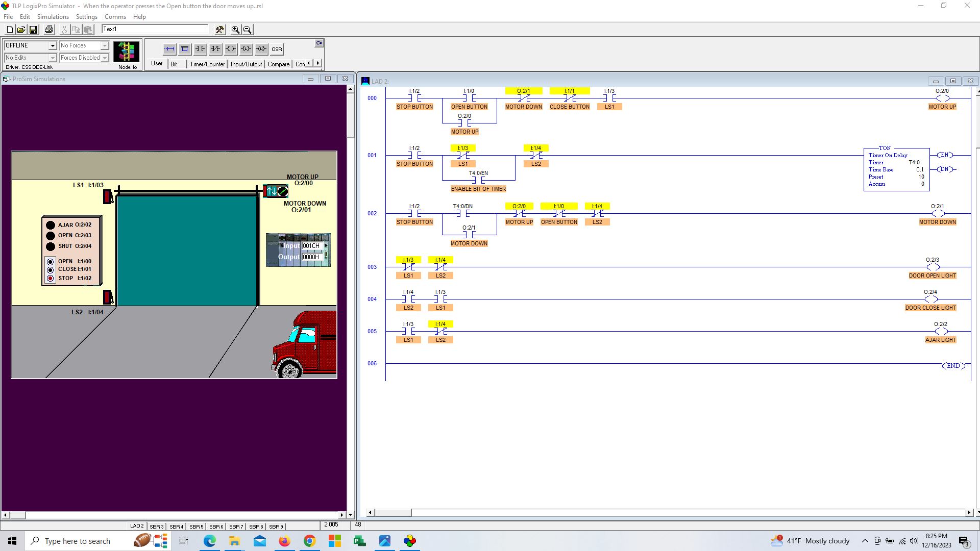The height and width of the screenshot is (551, 980).
Task: Select the OPEN I:1/00 radio button
Action: (x=50, y=261)
